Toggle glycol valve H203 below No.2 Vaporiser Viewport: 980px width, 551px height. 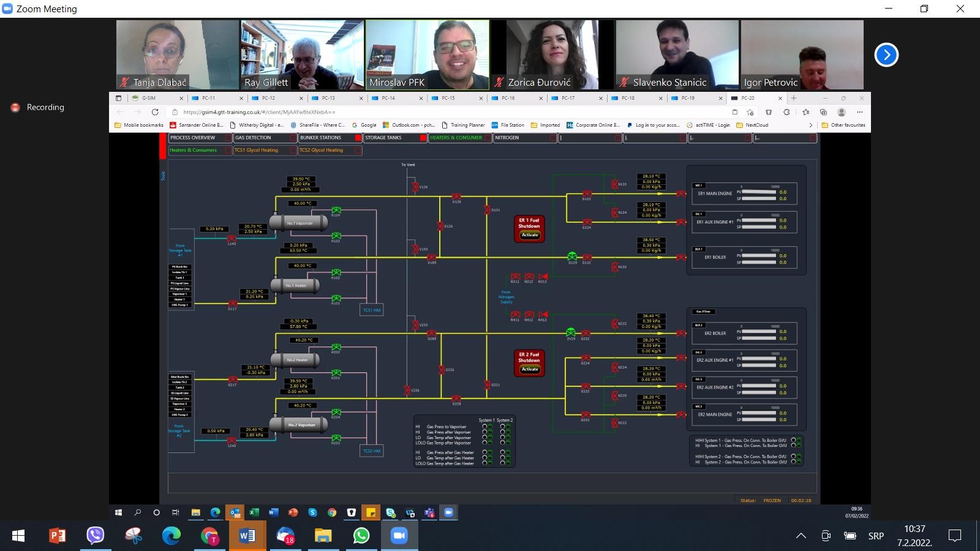click(x=336, y=438)
